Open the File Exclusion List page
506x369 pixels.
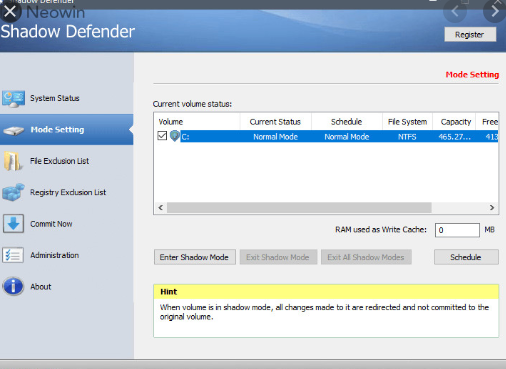tap(67, 161)
